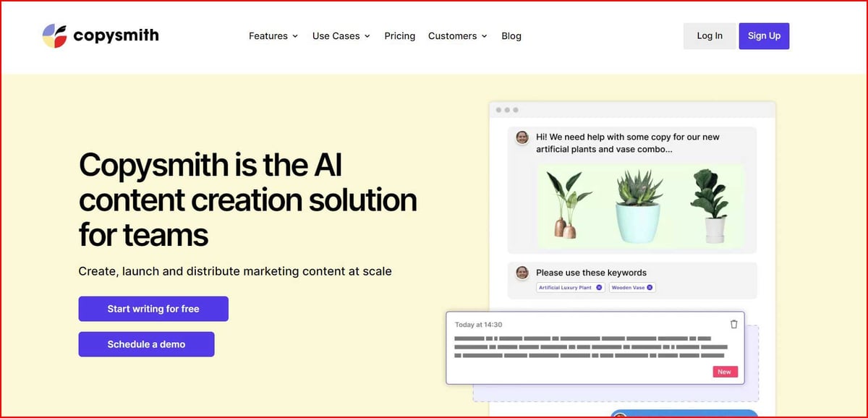Select the succulent in the blue pot image
Viewport: 868px width, 418px height.
pyautogui.click(x=639, y=207)
